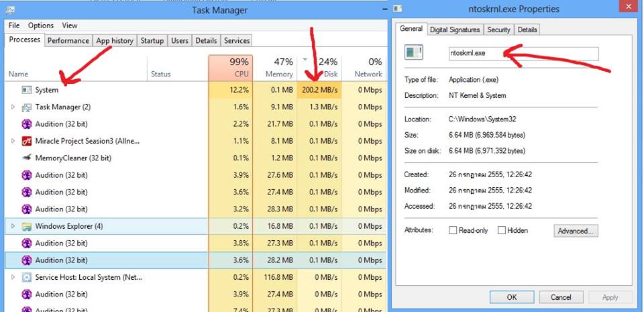Click the Advanced... button

coord(576,231)
